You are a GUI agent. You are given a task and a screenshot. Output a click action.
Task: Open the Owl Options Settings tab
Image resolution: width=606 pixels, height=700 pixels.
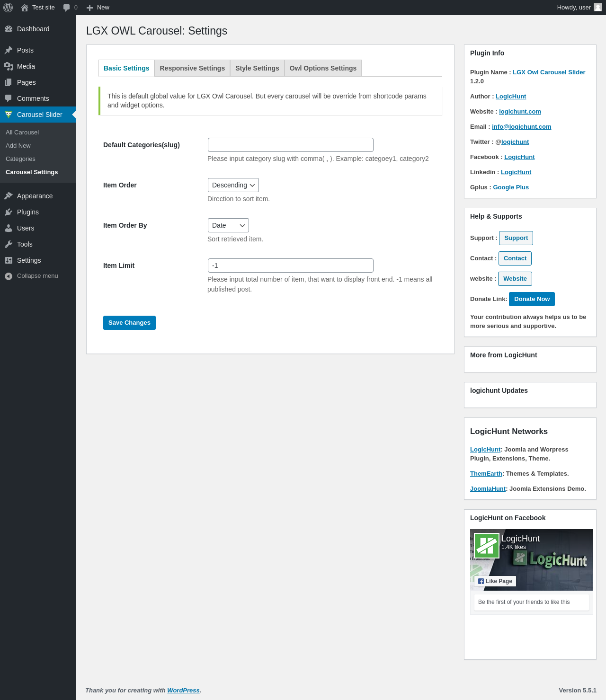tap(323, 68)
